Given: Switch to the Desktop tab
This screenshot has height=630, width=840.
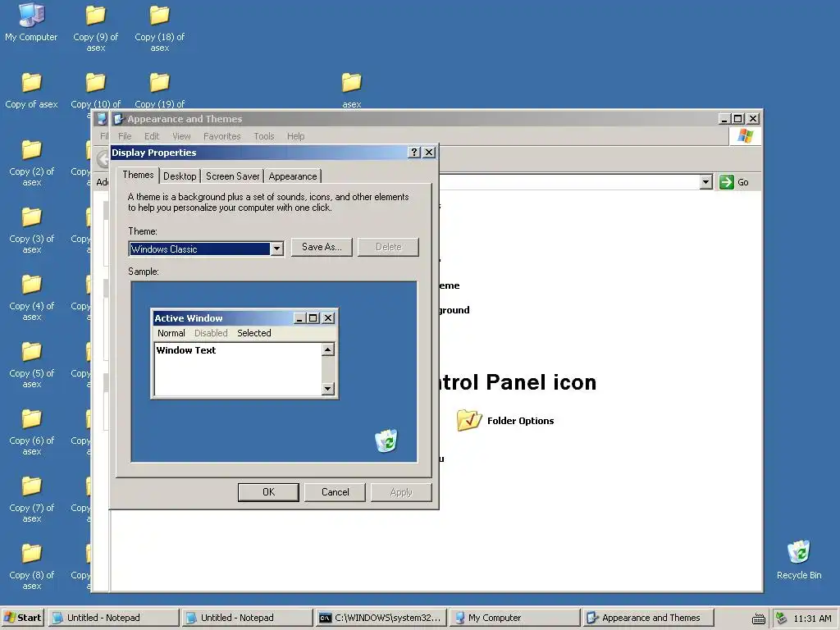Looking at the screenshot, I should pos(180,176).
